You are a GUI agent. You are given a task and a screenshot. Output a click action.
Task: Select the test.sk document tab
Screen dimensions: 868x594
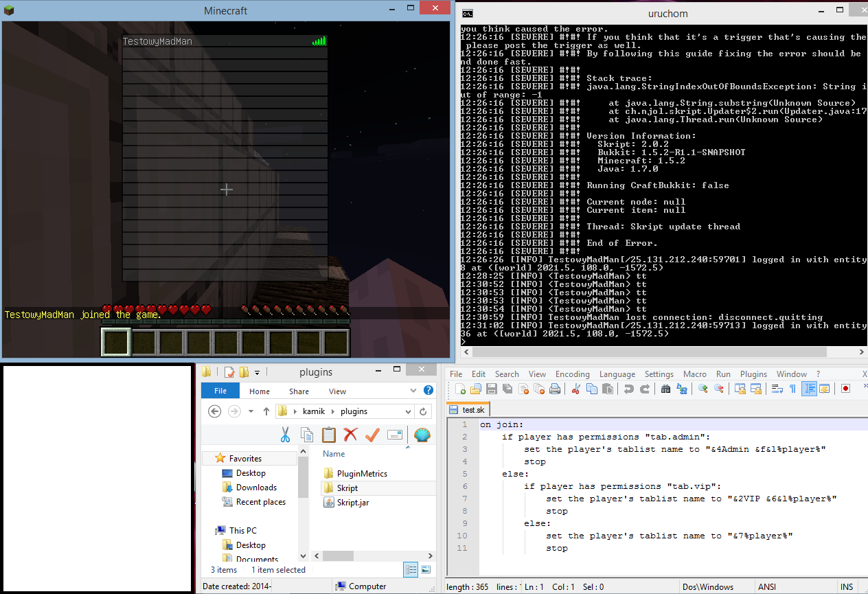tap(468, 409)
